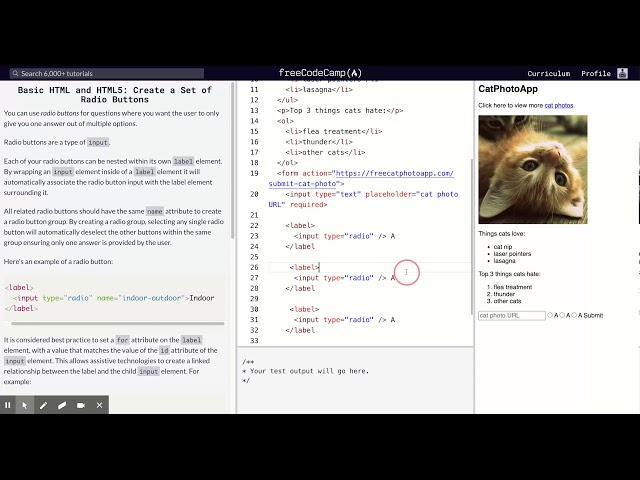The image size is (640, 480).
Task: Click the Submit button in the preview form
Action: (x=593, y=315)
